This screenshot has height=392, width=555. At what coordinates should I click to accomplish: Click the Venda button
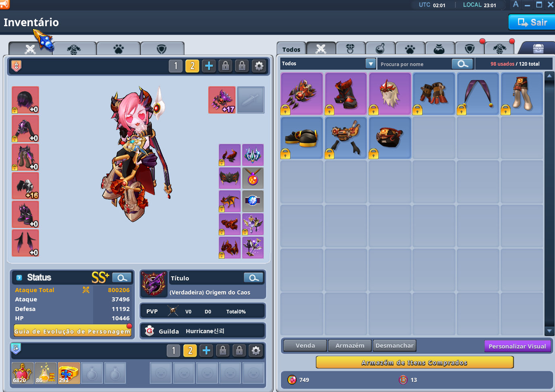tap(305, 346)
